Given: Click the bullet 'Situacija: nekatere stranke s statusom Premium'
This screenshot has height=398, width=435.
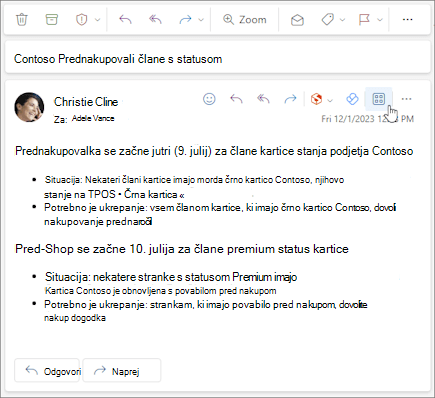Looking at the screenshot, I should 171,277.
